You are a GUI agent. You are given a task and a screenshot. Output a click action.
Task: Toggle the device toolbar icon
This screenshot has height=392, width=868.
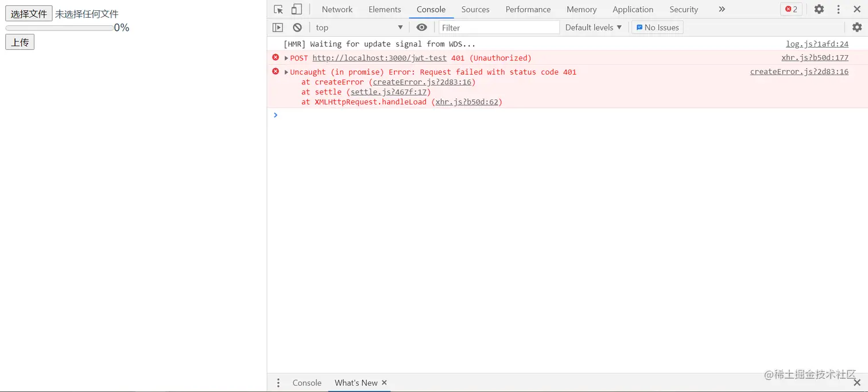296,9
